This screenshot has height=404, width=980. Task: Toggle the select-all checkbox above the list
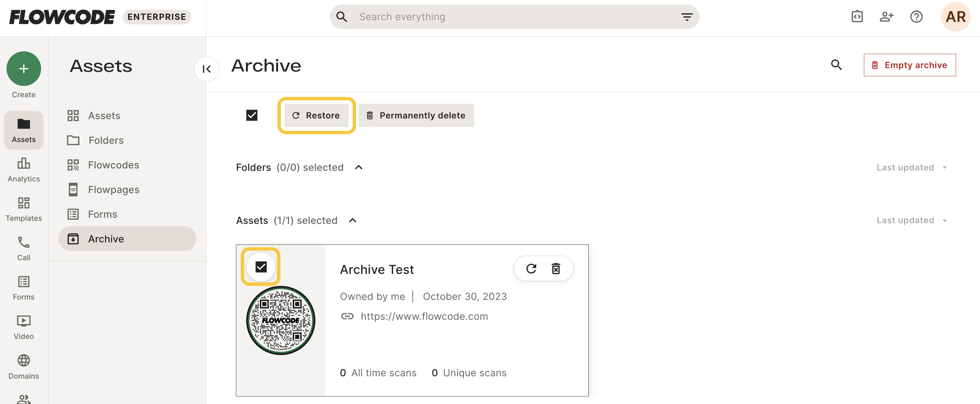click(x=252, y=115)
